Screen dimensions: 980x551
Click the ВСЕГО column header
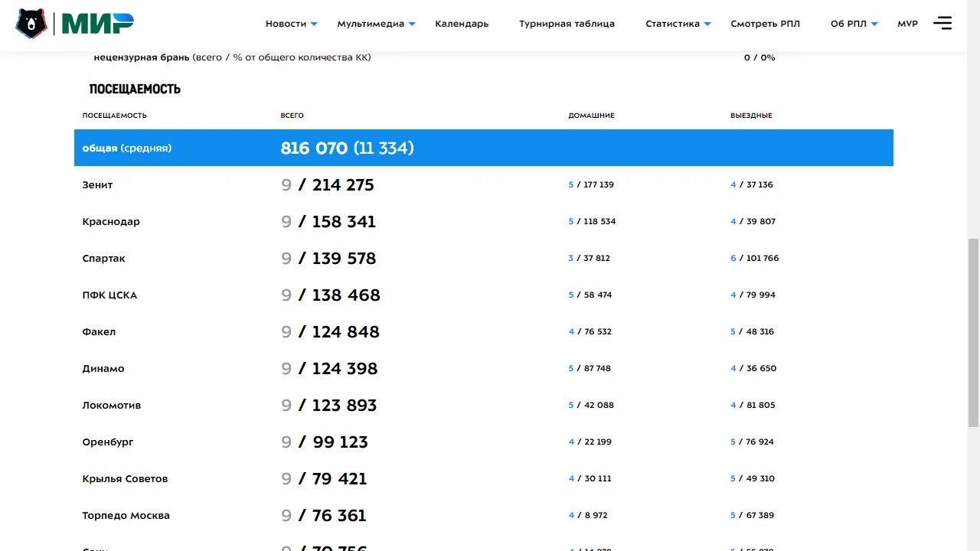292,116
